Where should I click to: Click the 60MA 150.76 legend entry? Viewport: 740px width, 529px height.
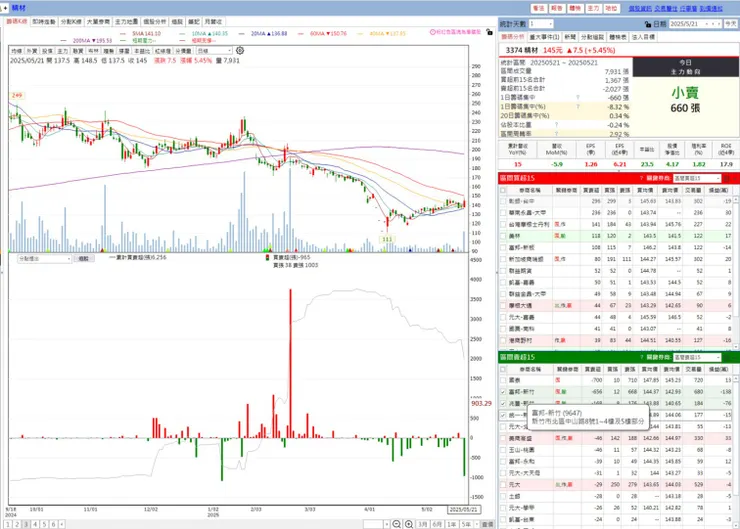(328, 34)
